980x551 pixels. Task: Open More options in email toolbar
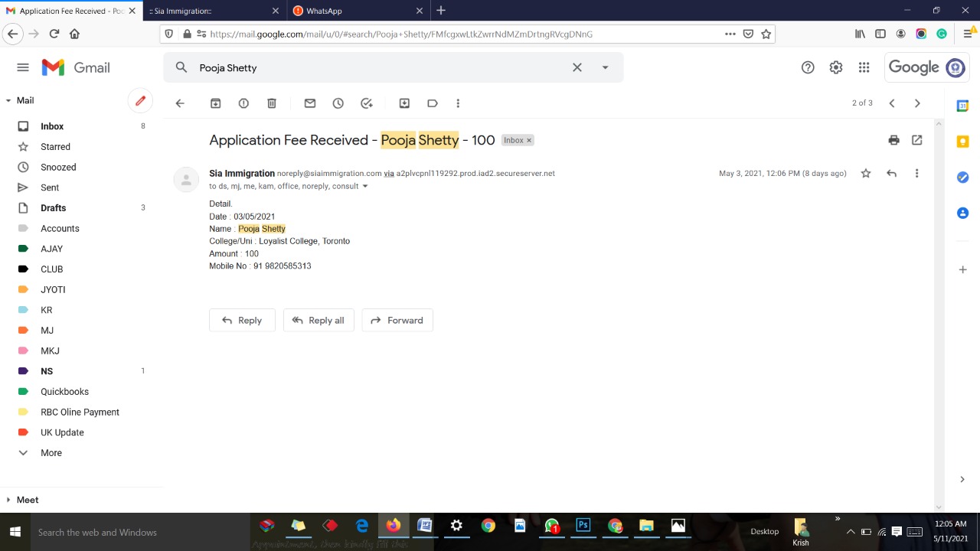pos(458,103)
